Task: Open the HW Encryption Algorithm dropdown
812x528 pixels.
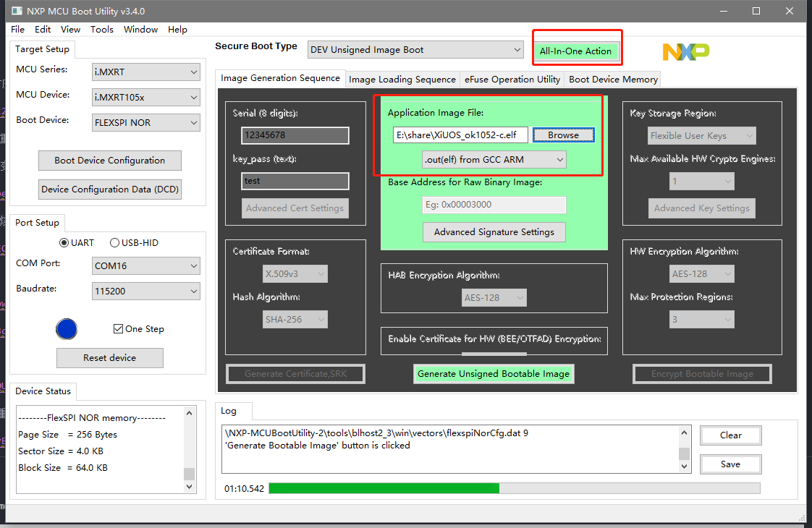Action: 702,274
